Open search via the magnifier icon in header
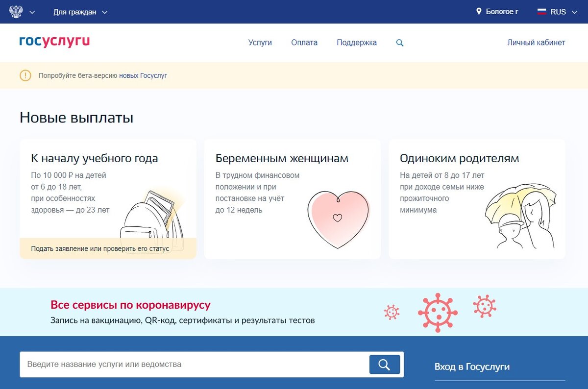Screen dimensions: 588x389 click(399, 43)
